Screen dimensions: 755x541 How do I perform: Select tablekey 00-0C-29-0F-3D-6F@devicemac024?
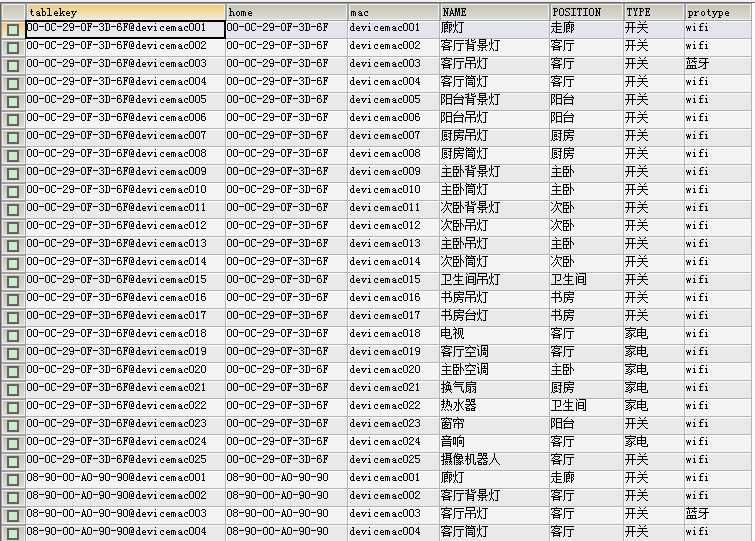pos(125,441)
